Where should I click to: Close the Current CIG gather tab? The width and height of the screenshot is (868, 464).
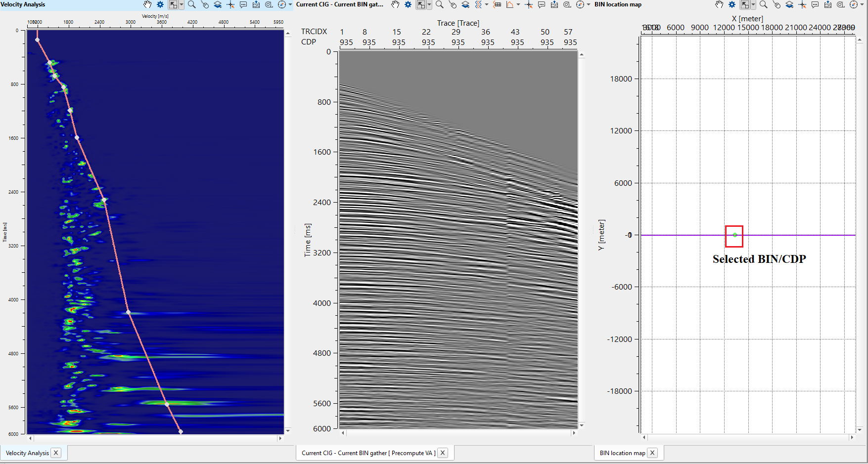[443, 453]
